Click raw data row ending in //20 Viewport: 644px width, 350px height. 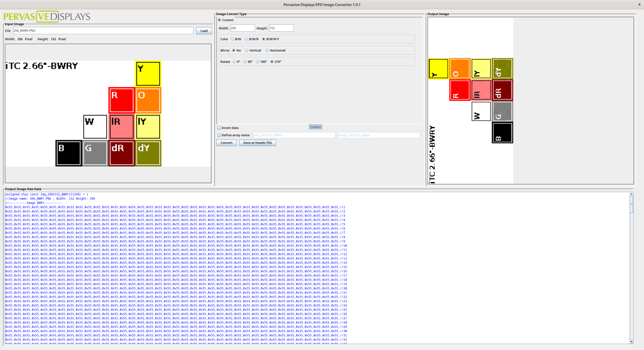(176, 288)
